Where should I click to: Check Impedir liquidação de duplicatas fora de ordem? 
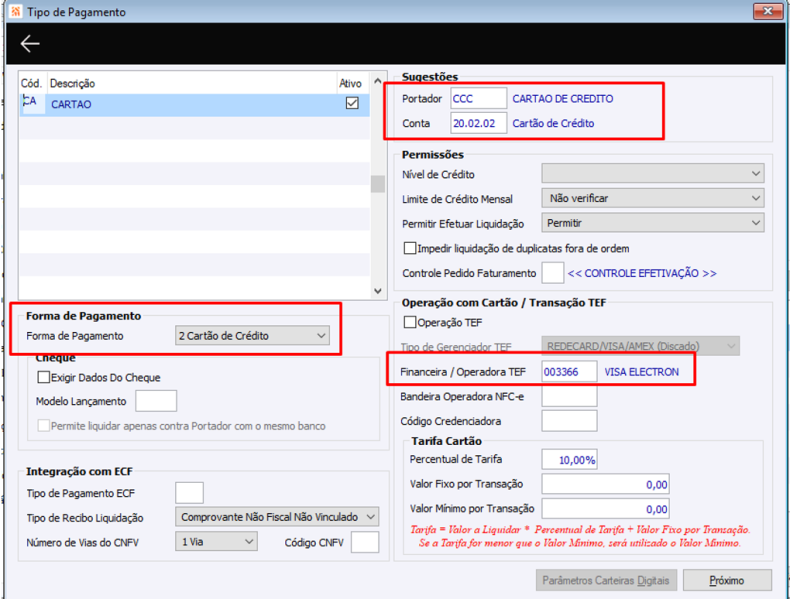pyautogui.click(x=410, y=248)
